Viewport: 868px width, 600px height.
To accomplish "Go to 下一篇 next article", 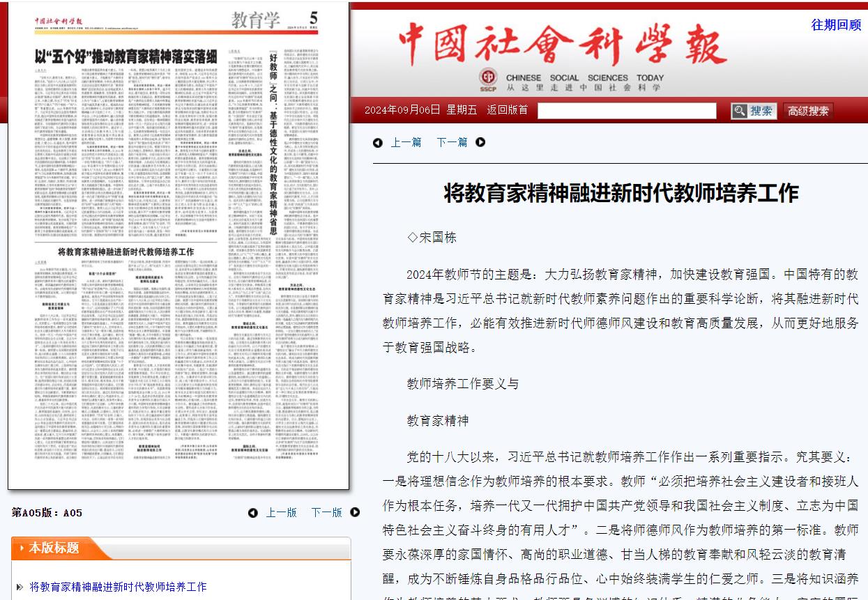I will pyautogui.click(x=452, y=142).
